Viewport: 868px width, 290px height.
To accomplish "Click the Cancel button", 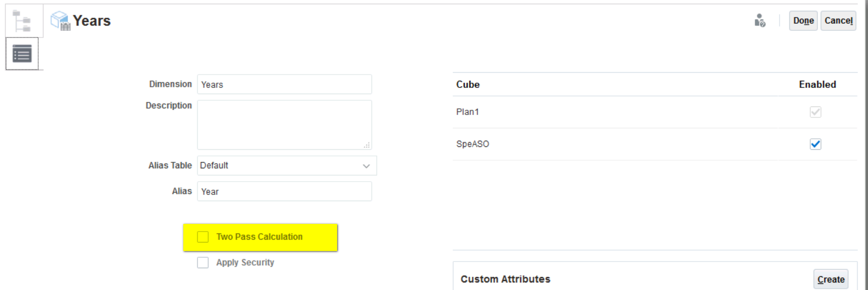I will [838, 21].
